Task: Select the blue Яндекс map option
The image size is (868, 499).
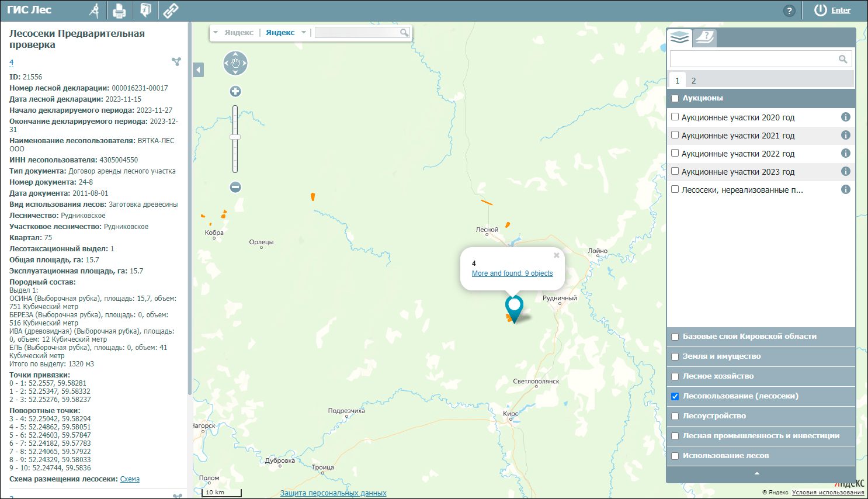Action: coord(280,33)
